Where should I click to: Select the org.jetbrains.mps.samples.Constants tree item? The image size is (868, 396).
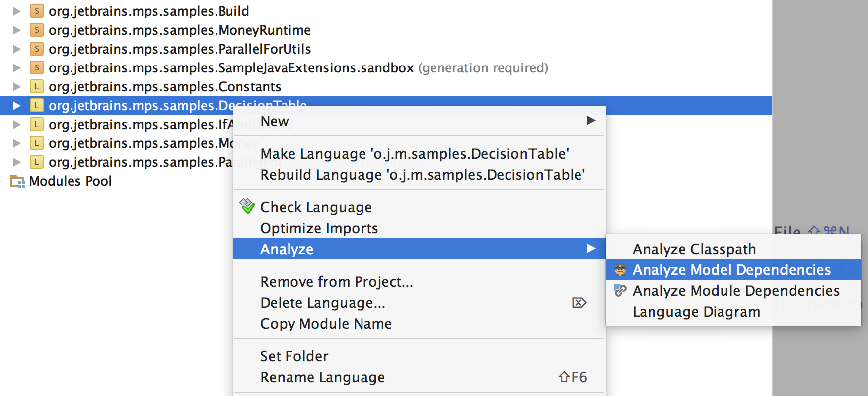pyautogui.click(x=165, y=86)
